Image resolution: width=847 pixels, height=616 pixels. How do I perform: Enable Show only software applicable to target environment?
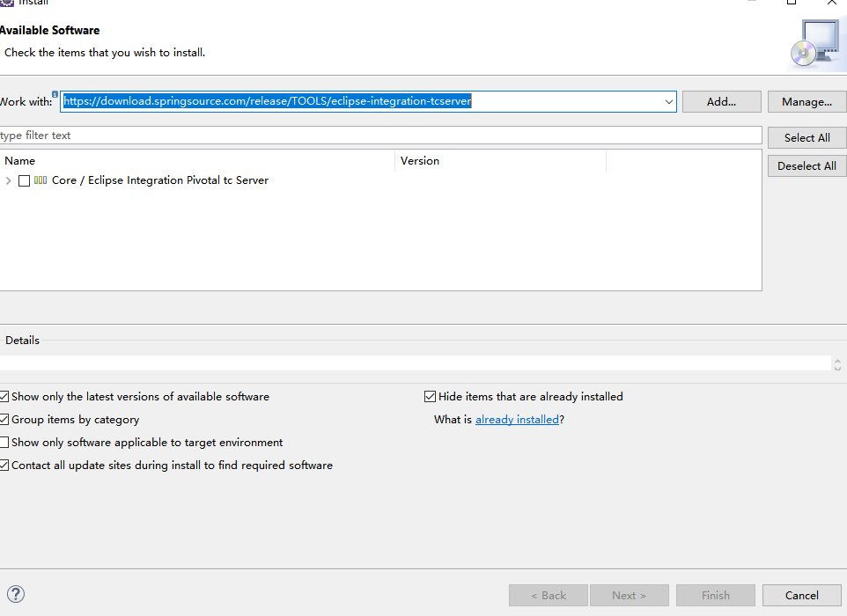tap(4, 443)
